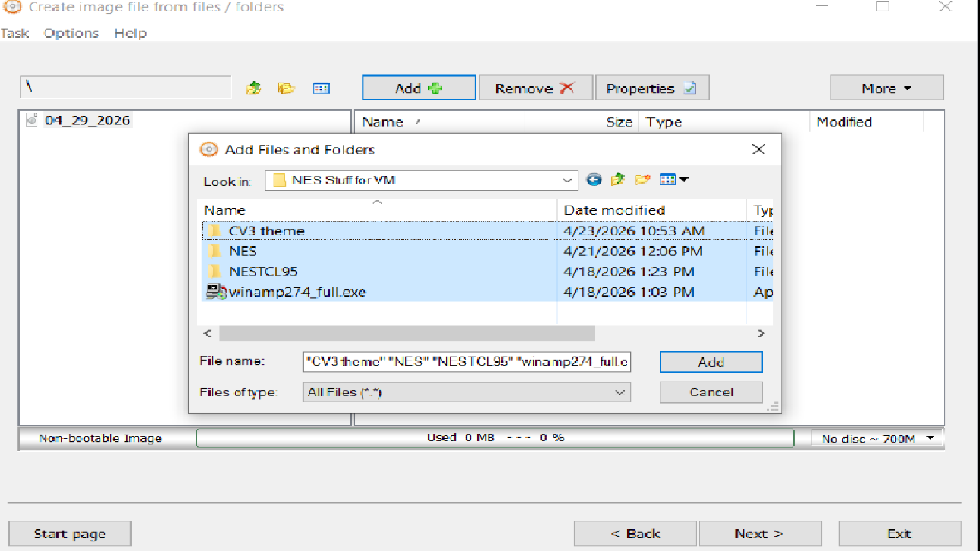Screen dimensions: 980x551
Task: Select the winamp274_full.exe file
Action: point(297,292)
